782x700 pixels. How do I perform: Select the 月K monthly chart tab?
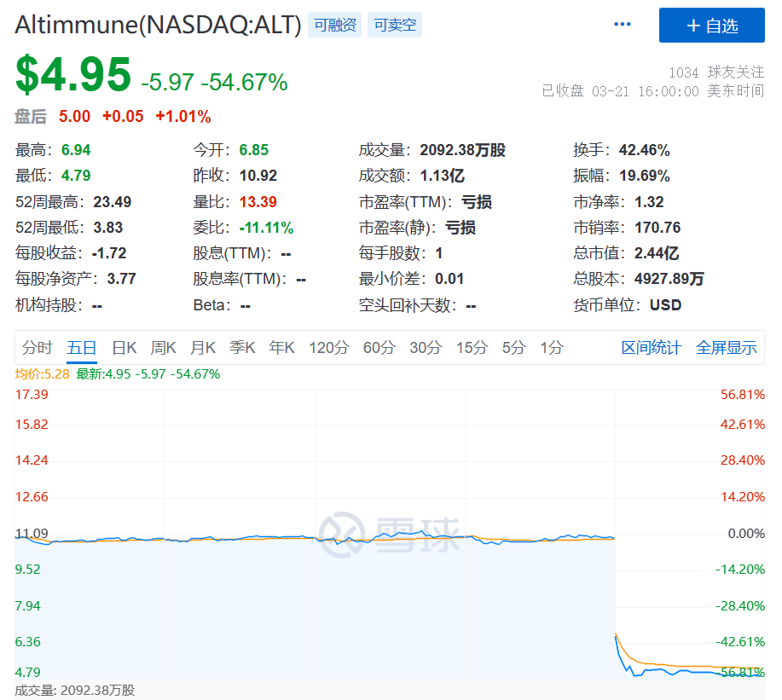click(202, 347)
